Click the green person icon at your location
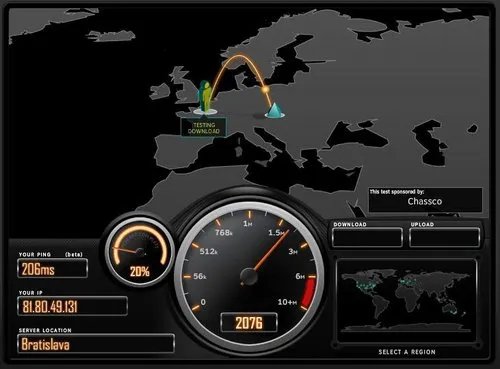 (x=205, y=96)
